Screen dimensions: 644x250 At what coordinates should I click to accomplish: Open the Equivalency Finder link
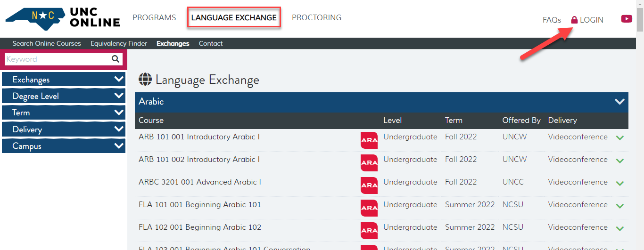[119, 43]
